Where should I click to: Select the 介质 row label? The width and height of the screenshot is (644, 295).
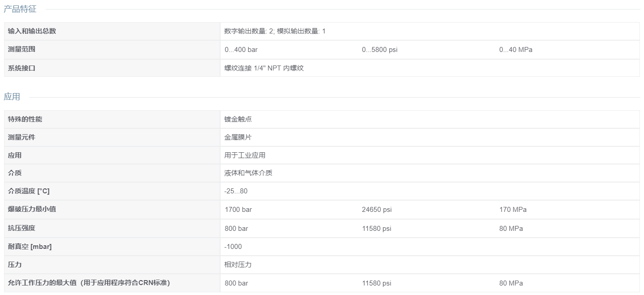(14, 173)
